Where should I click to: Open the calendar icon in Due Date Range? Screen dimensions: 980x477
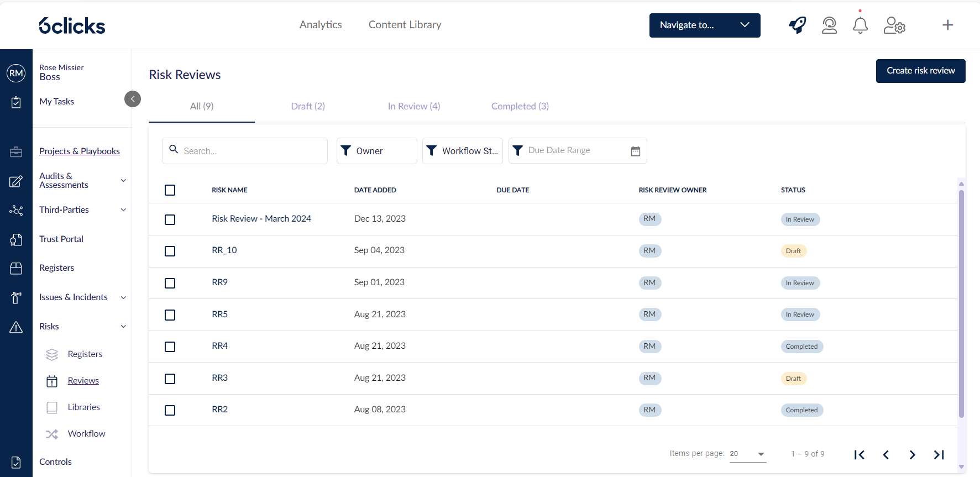click(x=635, y=151)
